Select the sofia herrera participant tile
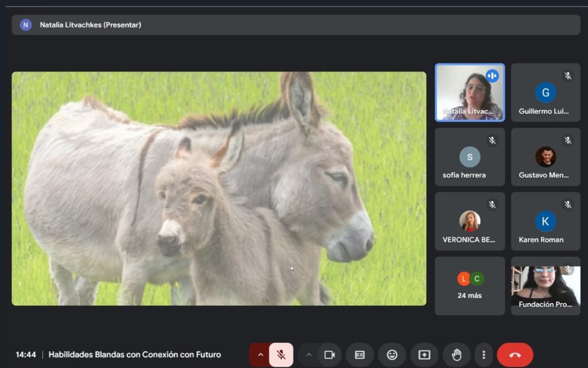Screen dimensions: 588x368 (x=469, y=157)
